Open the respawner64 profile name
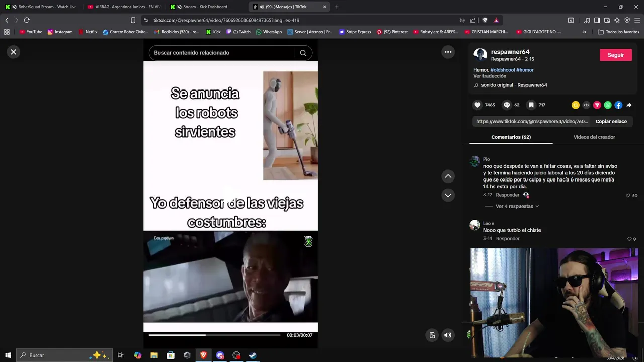The height and width of the screenshot is (362, 644). 510,52
